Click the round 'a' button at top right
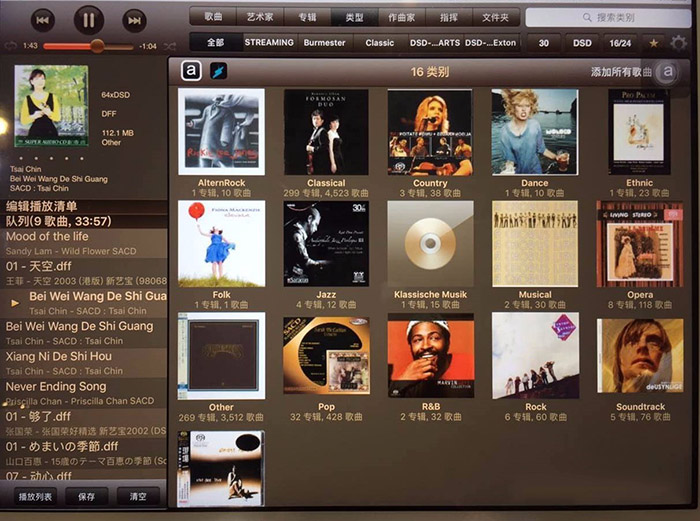Viewport: 700px width, 521px height. [x=668, y=71]
